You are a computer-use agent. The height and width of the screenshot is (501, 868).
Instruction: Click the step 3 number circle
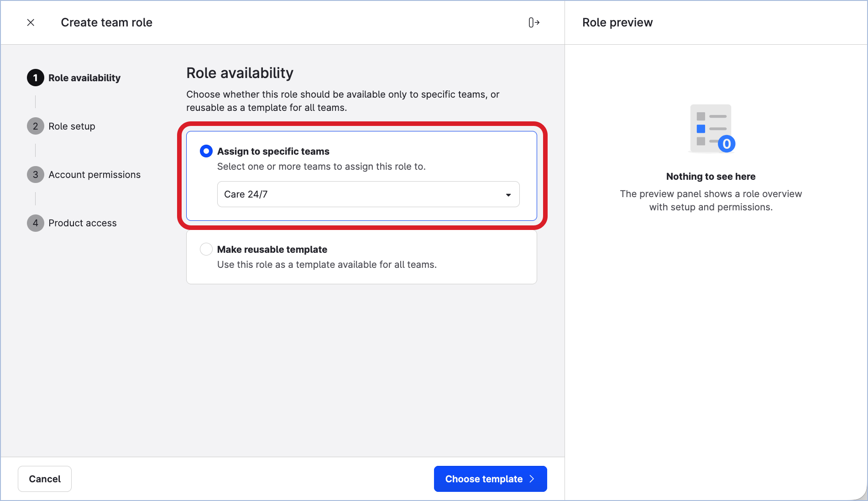[35, 175]
